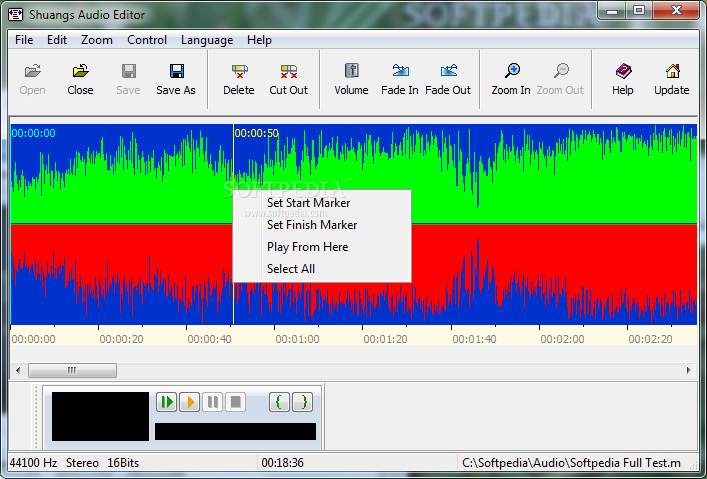Choose Select All in context menu
Screen dimensions: 707x479
click(x=322, y=269)
